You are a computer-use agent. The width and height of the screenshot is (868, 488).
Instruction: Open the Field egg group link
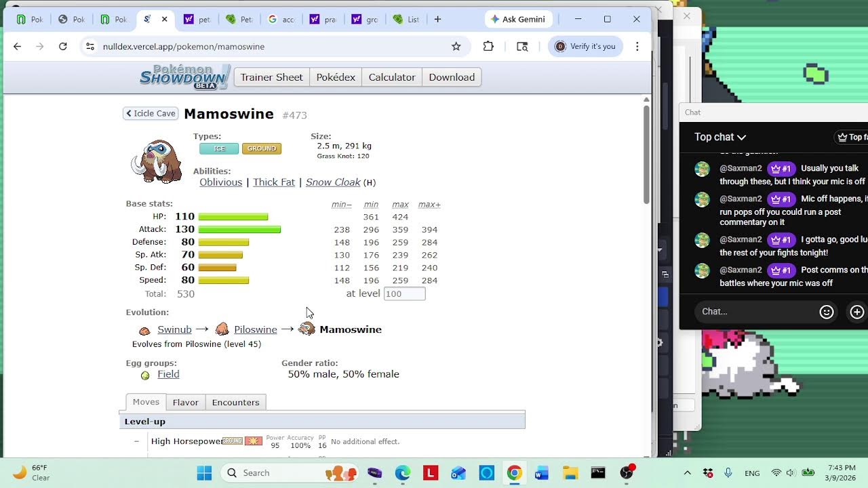(168, 374)
